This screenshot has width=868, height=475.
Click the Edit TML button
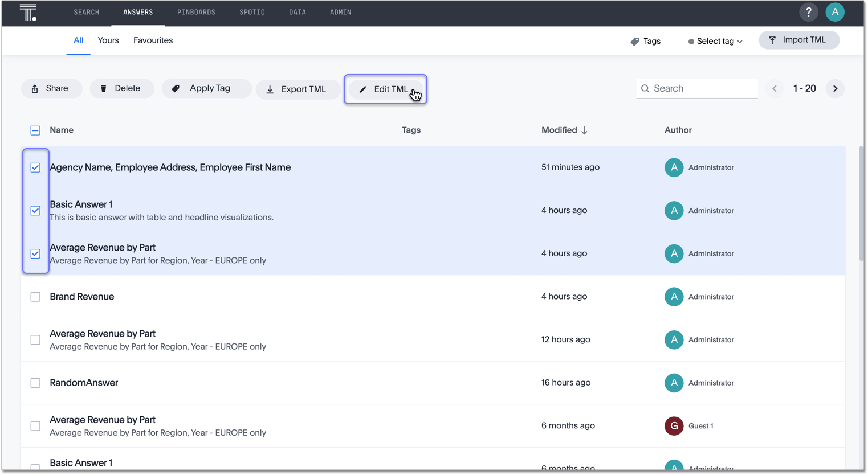tap(385, 89)
